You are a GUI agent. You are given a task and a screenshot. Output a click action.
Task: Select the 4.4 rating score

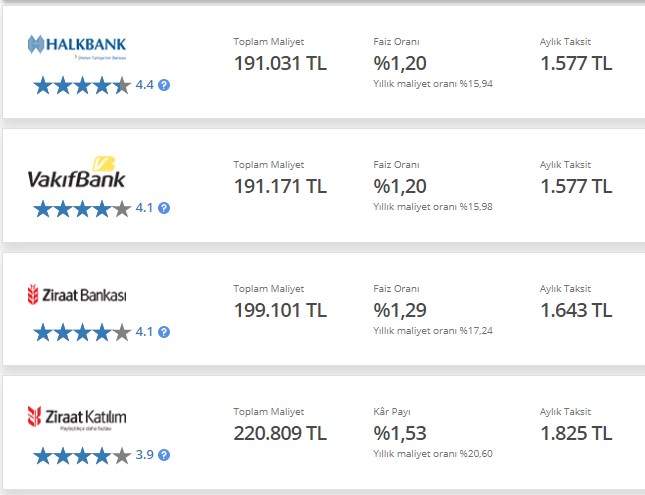click(x=144, y=85)
